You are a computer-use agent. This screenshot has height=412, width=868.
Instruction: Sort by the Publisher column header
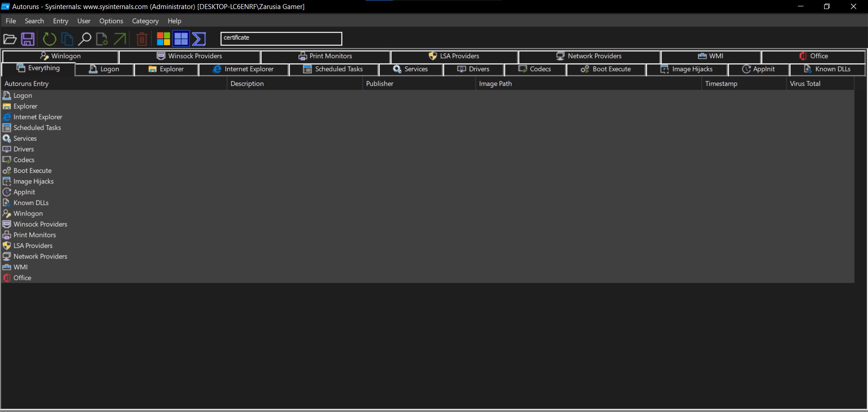point(419,84)
